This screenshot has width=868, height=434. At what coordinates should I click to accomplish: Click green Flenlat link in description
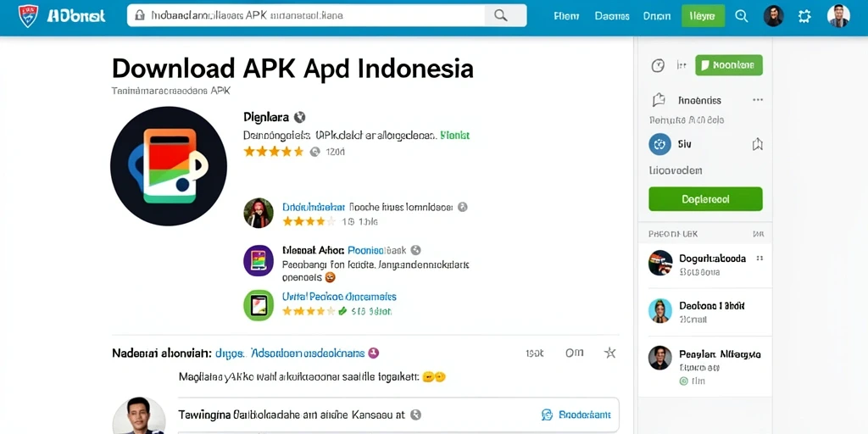(454, 135)
